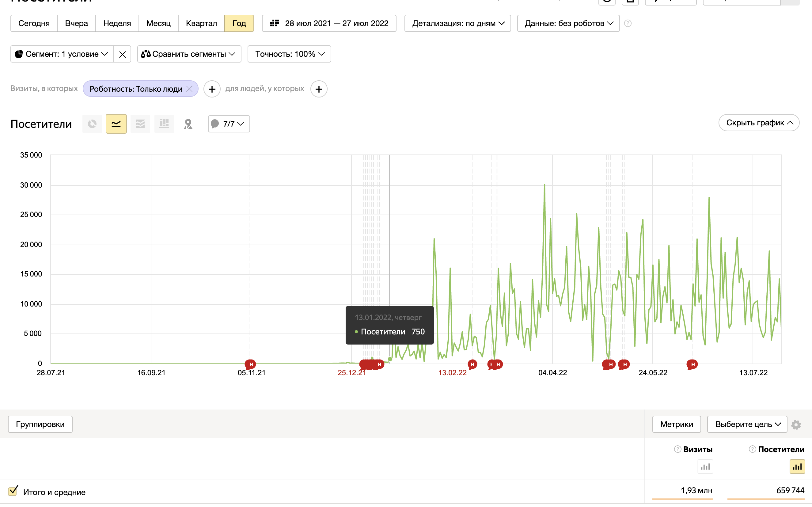This screenshot has height=507, width=812.
Task: Collapse chart with Скрыть график button
Action: point(759,123)
